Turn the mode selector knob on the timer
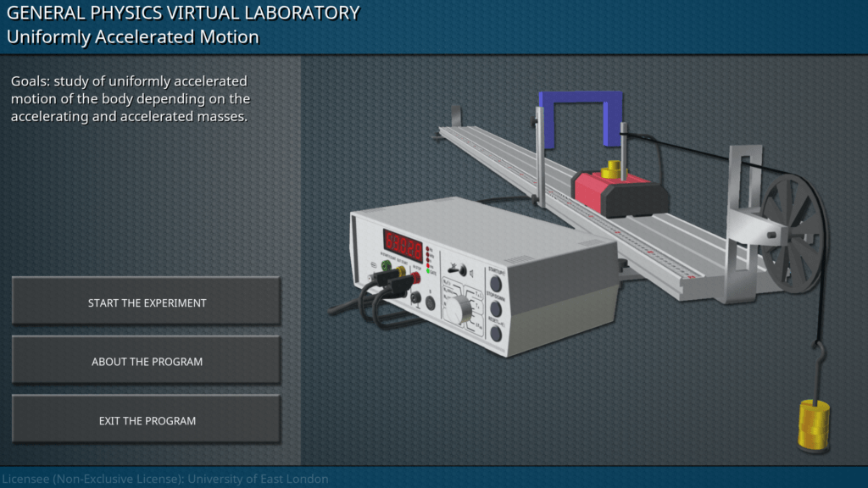Screen dimensions: 868x488 tap(457, 309)
